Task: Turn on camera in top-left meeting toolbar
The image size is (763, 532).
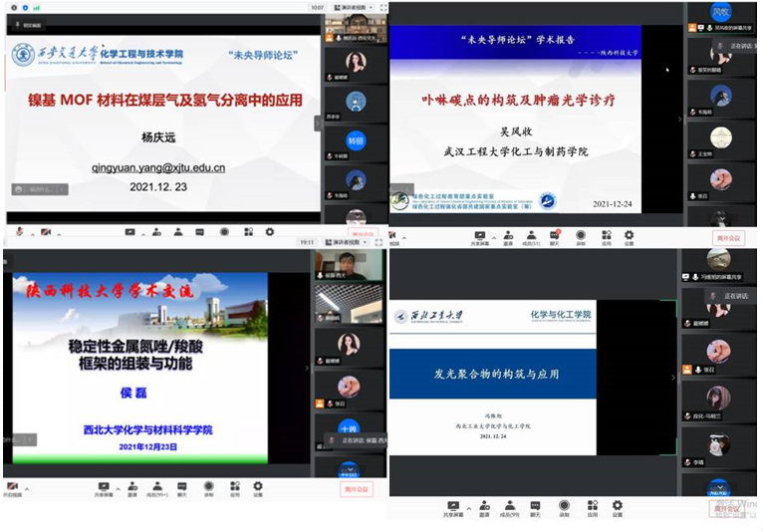Action: click(46, 232)
